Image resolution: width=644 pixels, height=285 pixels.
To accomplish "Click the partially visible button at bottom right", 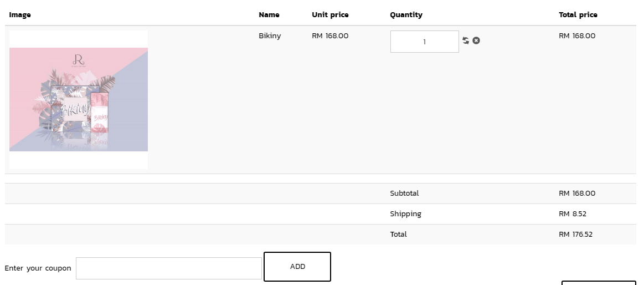I will (x=599, y=283).
